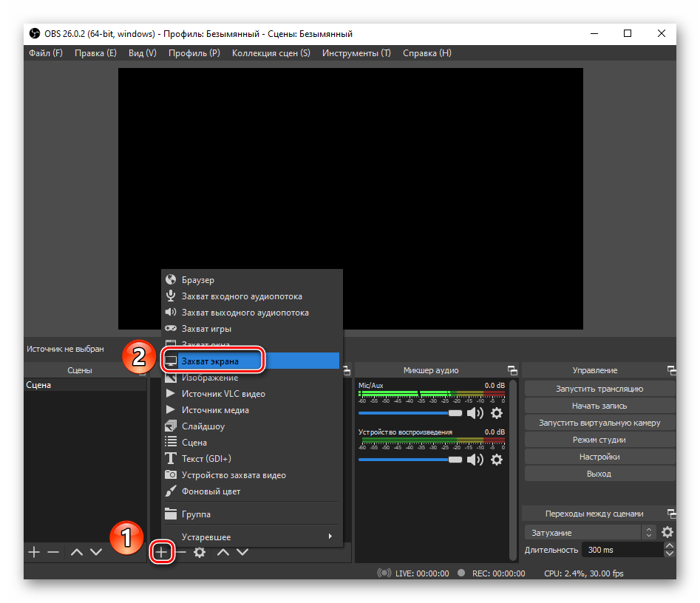Viewport: 700px width, 603px height.
Task: Choose Источник VLC видео
Action: 252,394
